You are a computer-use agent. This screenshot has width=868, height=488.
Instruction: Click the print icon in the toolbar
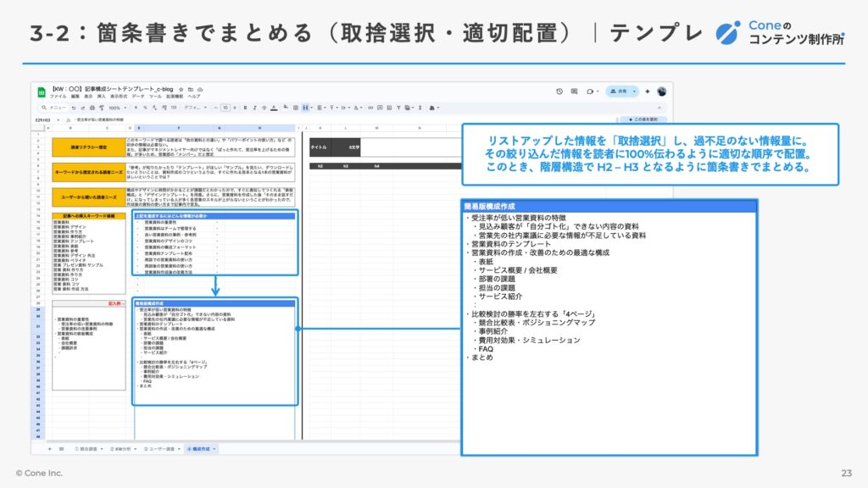tap(92, 108)
